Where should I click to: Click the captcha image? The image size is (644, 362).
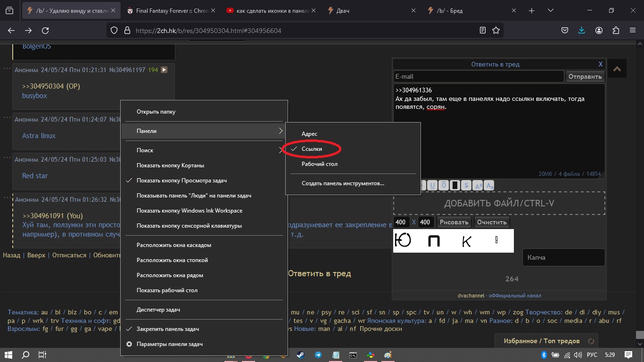point(454,241)
